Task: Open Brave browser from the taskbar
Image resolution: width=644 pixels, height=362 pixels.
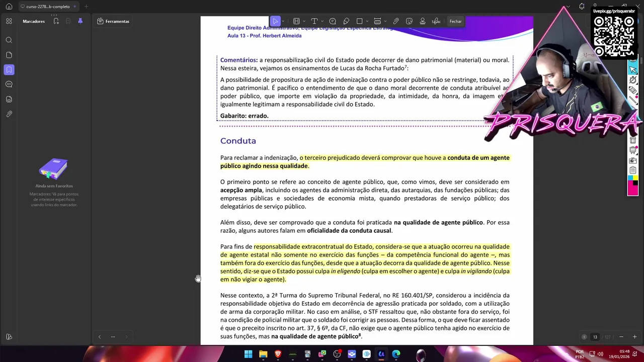Action: point(278,354)
